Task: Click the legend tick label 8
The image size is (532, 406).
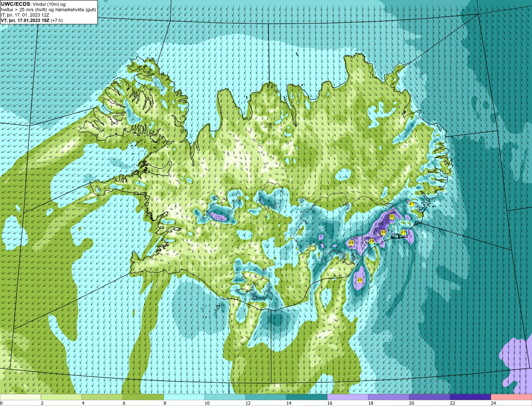Action: [165, 403]
